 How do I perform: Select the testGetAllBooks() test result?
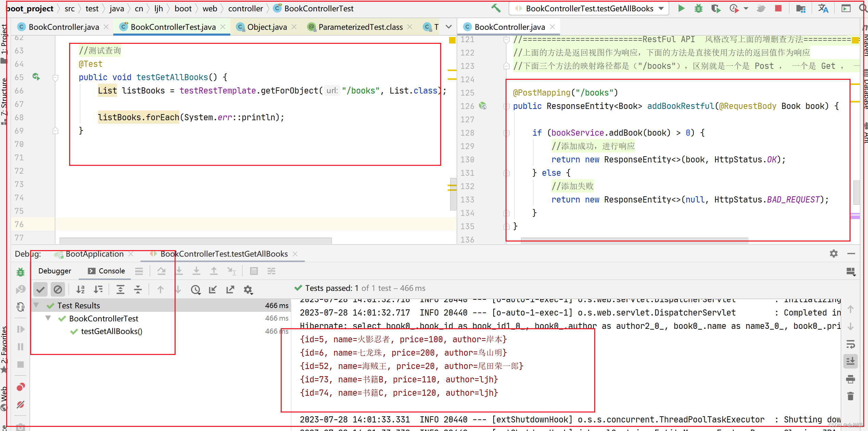[112, 331]
